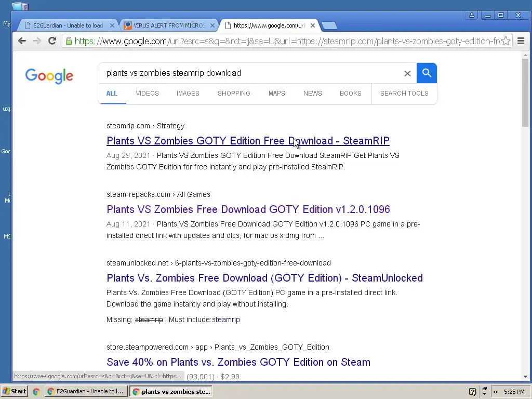532x399 pixels.
Task: Open the SteamUnlocked GOTY Edition result
Action: (264, 277)
